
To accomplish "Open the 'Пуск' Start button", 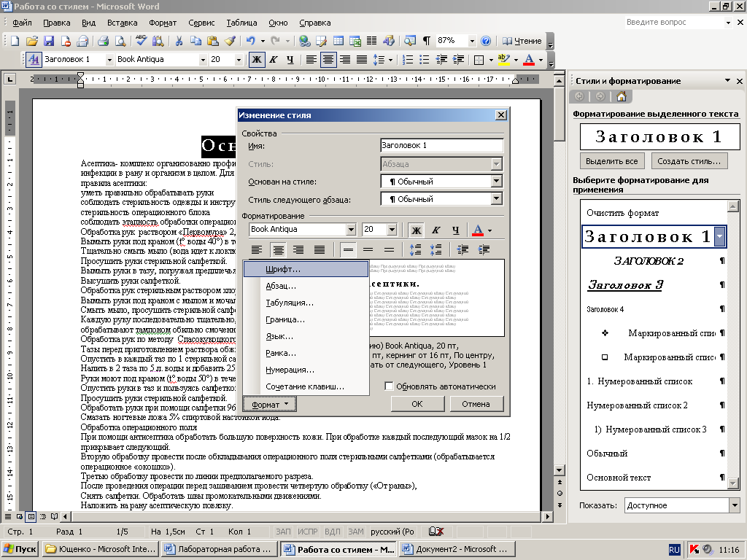I will tap(20, 549).
